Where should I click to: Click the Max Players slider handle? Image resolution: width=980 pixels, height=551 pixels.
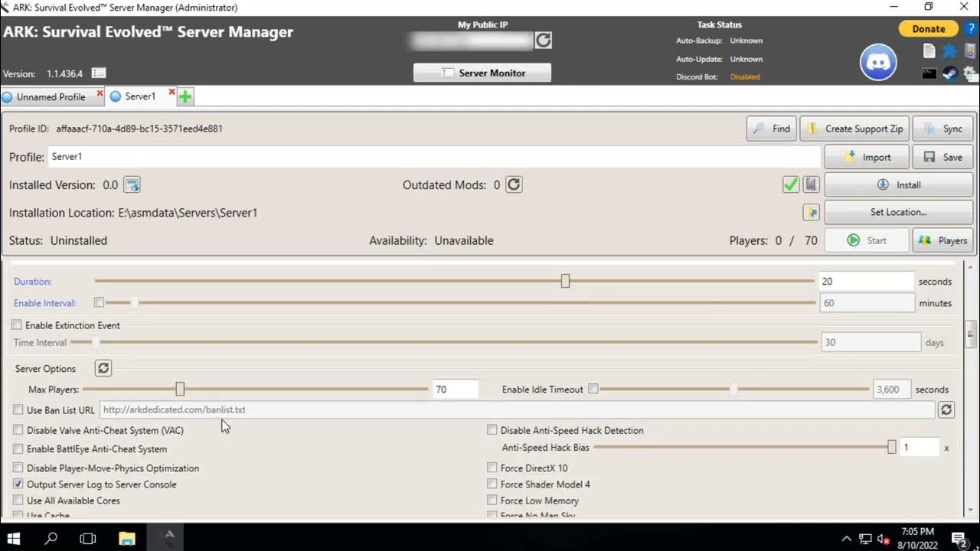pos(180,390)
